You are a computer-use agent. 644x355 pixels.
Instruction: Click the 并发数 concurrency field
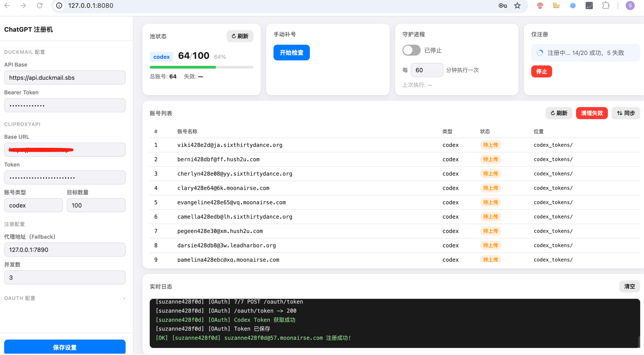point(65,277)
